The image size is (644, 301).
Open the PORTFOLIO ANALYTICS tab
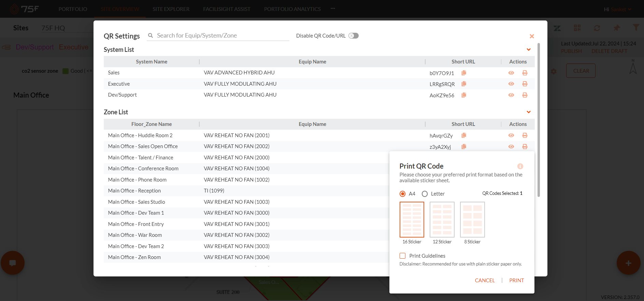coord(292,9)
